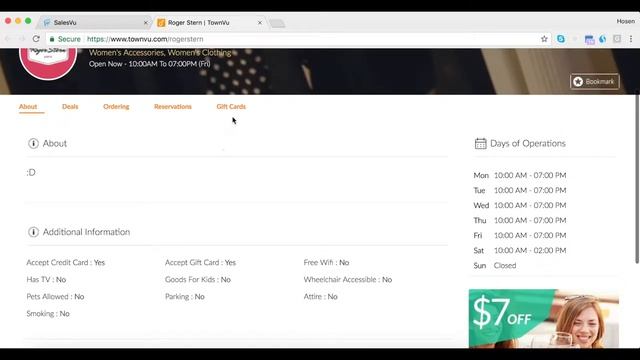Click 'Accept Credit Card : Yes' text
Image resolution: width=640 pixels, height=360 pixels.
66,262
